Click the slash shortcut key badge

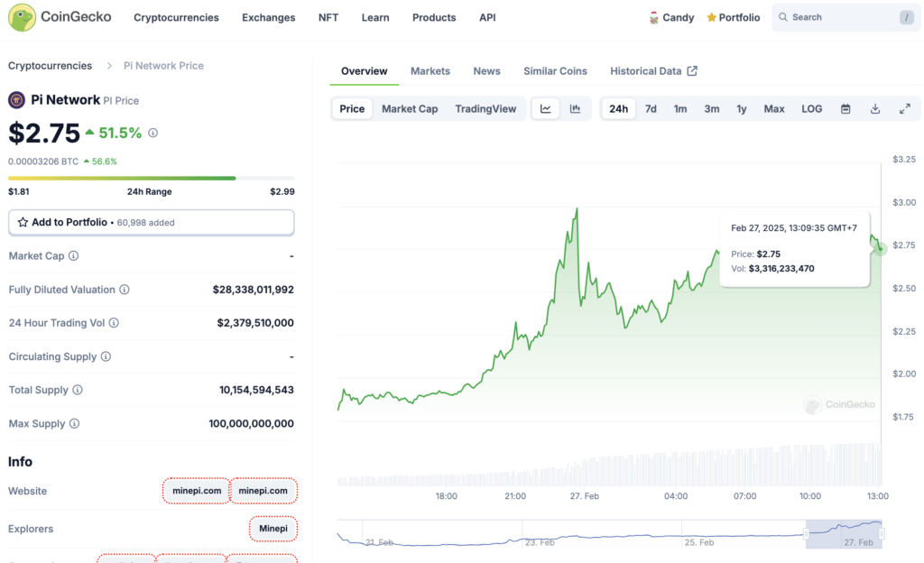[x=906, y=18]
